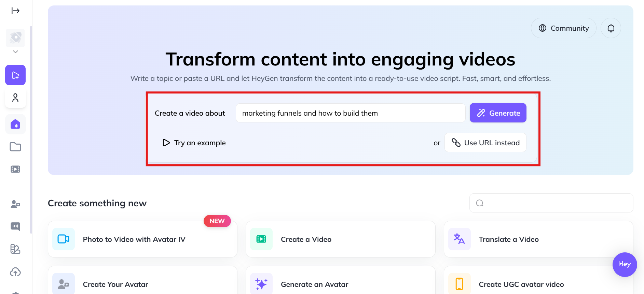This screenshot has height=294, width=644.
Task: Click the Create UGC avatar video phone icon
Action: (460, 284)
